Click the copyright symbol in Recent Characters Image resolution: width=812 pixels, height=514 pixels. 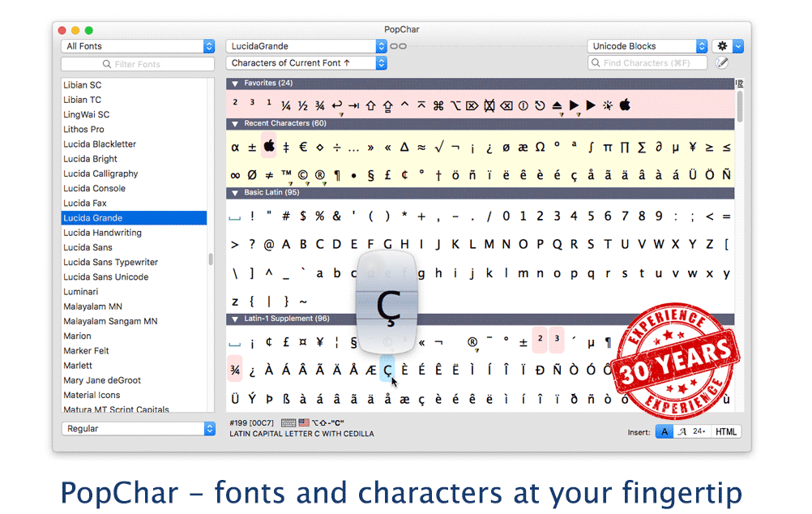pyautogui.click(x=303, y=175)
